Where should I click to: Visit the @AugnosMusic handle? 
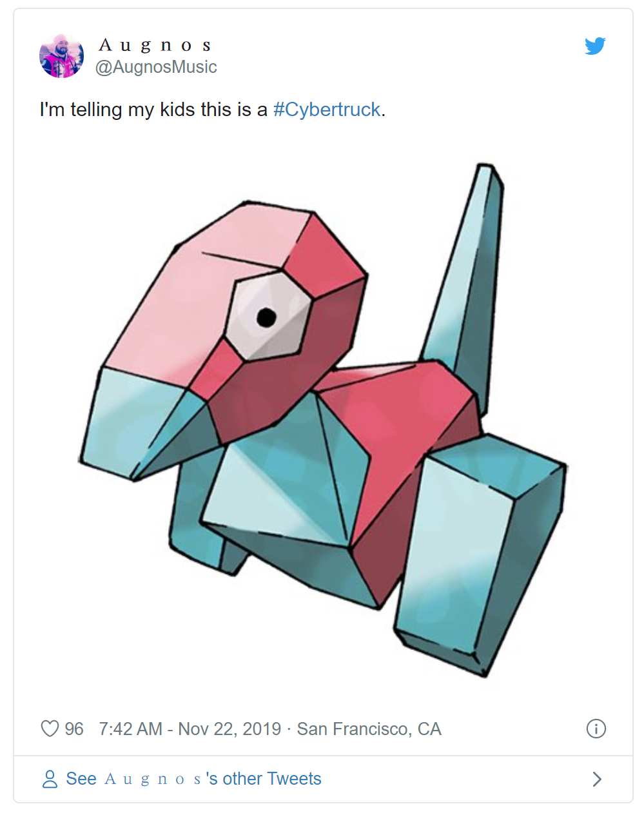(x=156, y=67)
